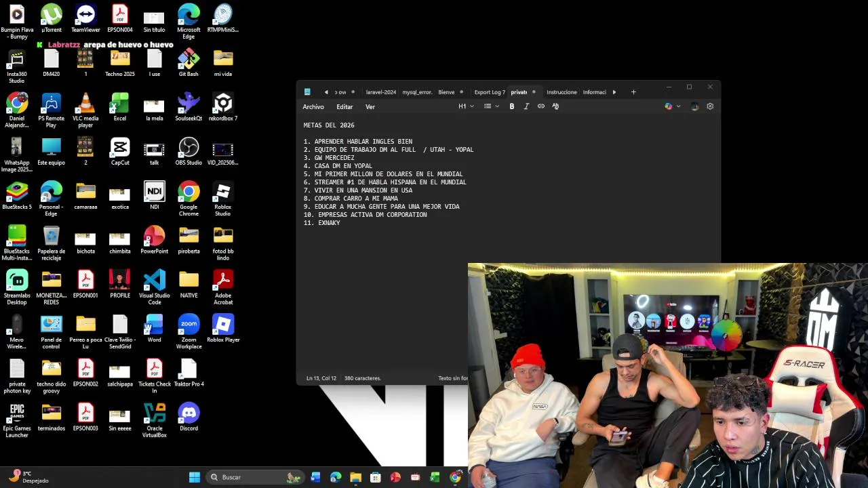Select Visual Studio Code desktop icon
The width and height of the screenshot is (868, 488).
pos(155,288)
